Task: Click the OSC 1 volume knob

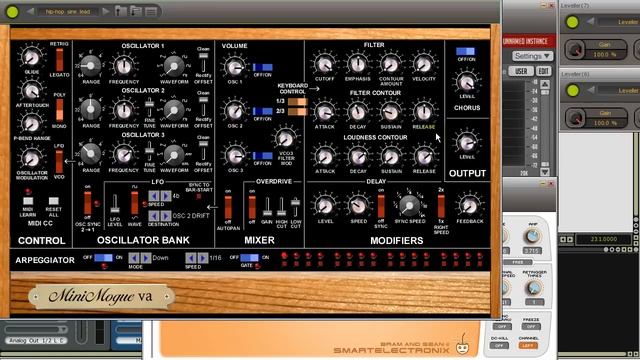Action: (235, 67)
